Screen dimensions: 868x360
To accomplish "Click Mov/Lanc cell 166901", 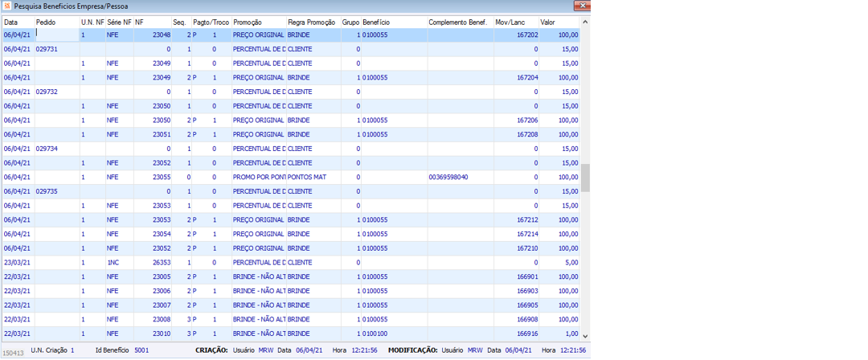I will 517,277.
